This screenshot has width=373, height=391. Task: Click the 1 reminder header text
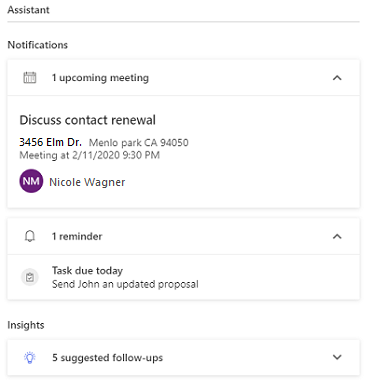coord(77,236)
